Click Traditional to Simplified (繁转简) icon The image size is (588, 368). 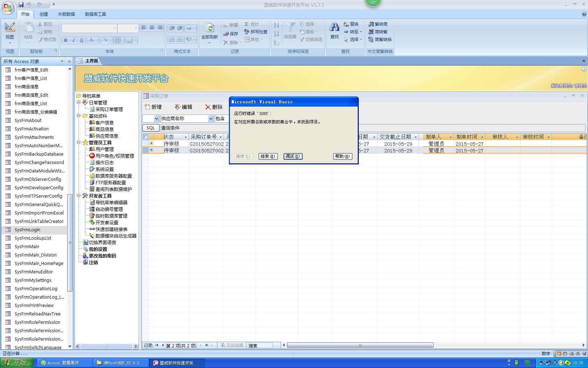tap(378, 24)
